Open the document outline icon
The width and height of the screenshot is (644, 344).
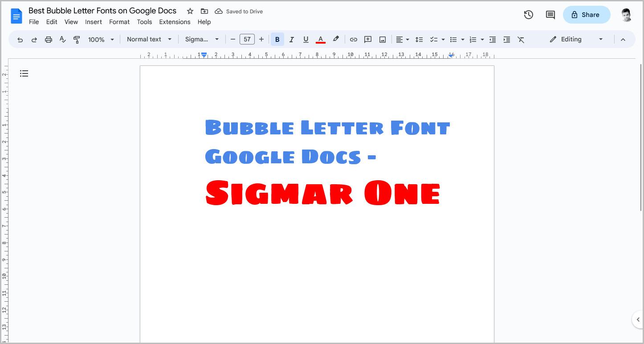tap(24, 73)
